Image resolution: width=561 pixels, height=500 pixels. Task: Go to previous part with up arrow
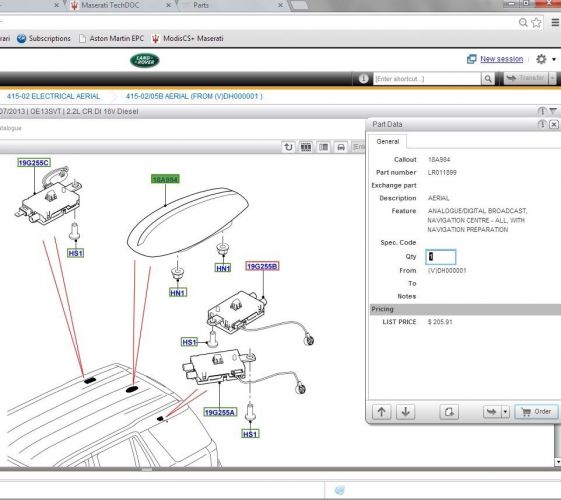(x=382, y=412)
